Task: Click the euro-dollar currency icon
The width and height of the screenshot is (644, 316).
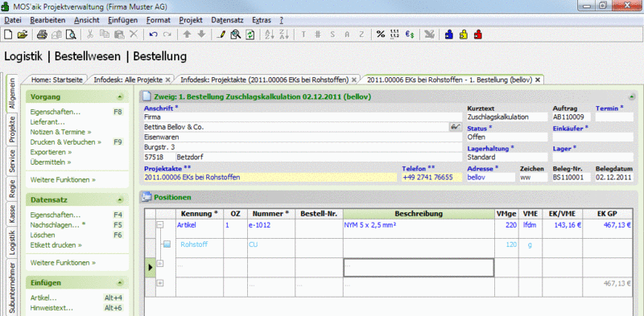Action: (410, 35)
